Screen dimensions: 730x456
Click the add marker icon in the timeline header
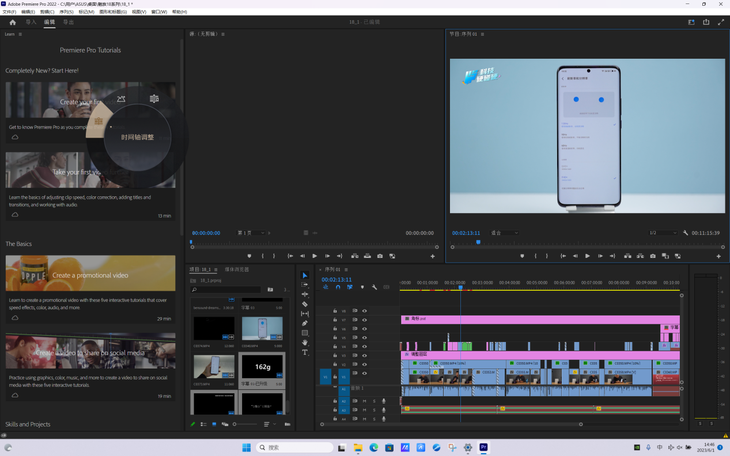(x=362, y=287)
